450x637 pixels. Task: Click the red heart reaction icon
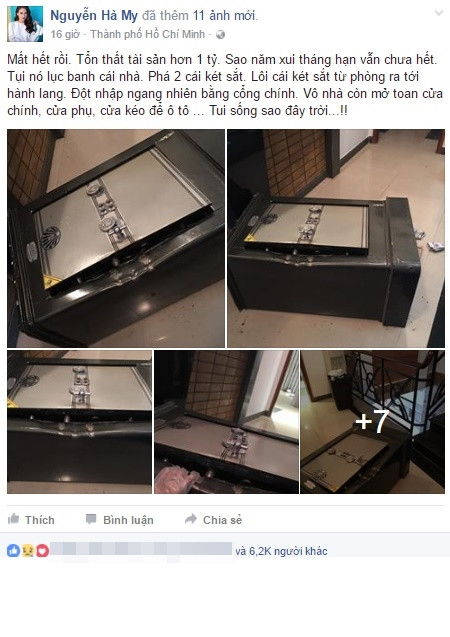[x=42, y=550]
